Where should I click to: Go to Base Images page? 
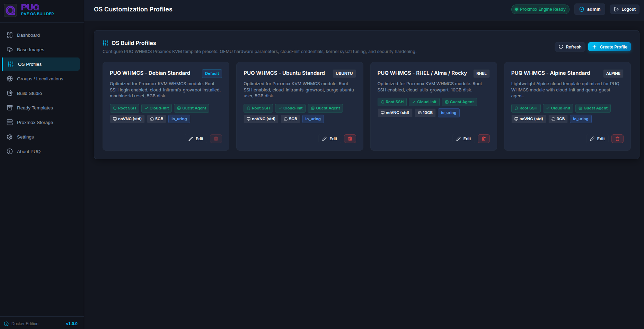click(42, 50)
